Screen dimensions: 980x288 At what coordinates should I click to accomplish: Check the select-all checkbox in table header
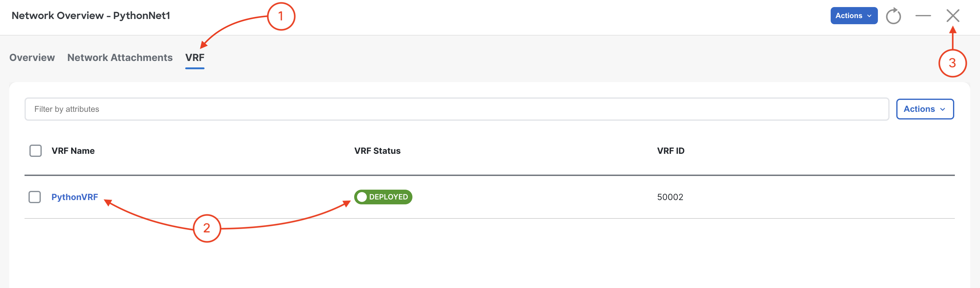[x=35, y=151]
